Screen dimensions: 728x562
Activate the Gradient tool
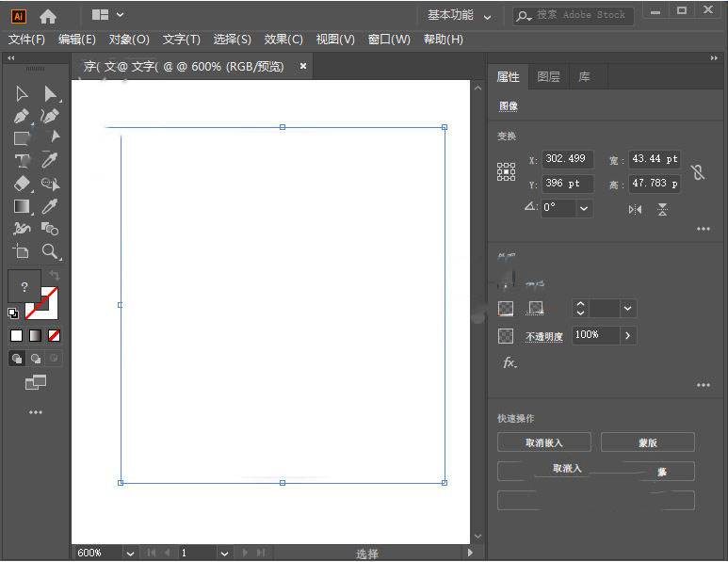(x=22, y=206)
